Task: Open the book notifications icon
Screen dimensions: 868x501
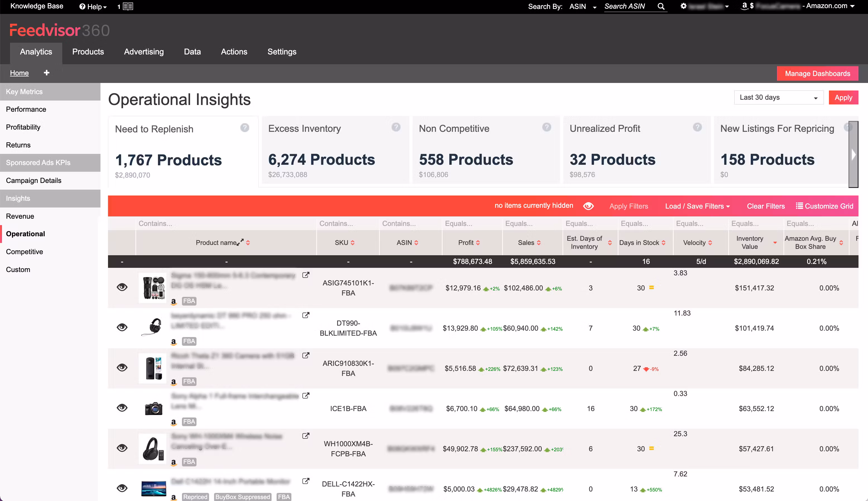Action: (x=128, y=6)
